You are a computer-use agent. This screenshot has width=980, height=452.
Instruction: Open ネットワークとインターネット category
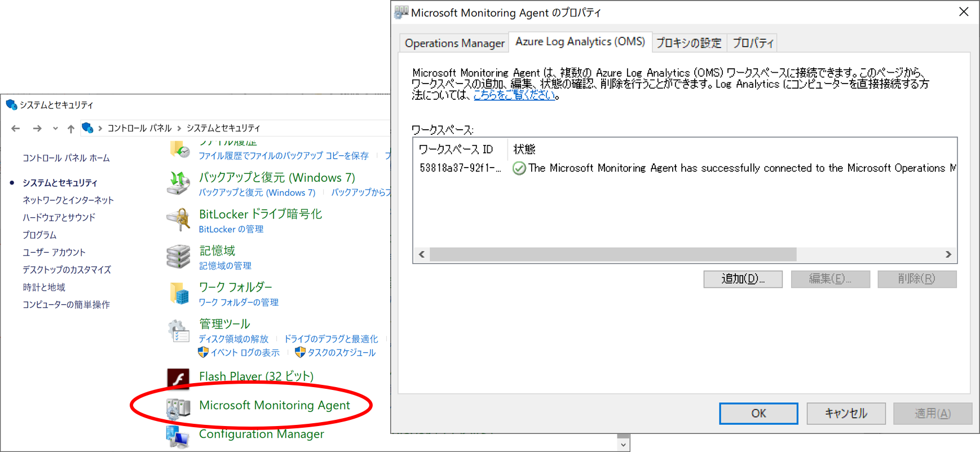(x=68, y=200)
